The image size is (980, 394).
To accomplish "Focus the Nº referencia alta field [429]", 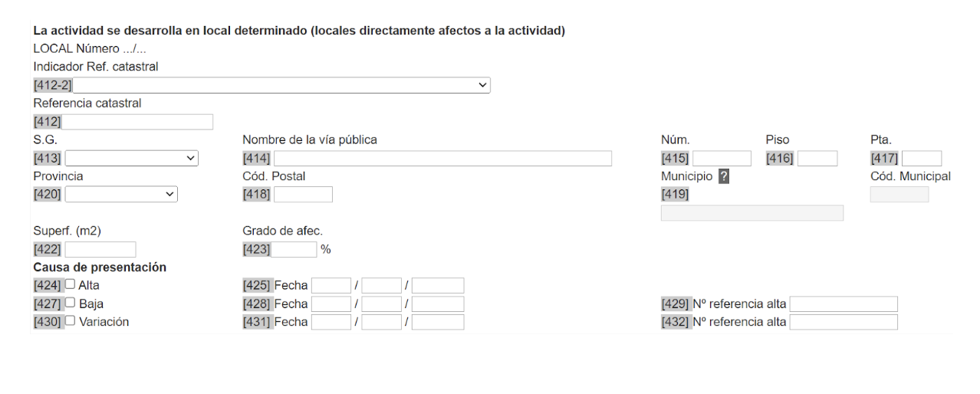I will point(844,304).
